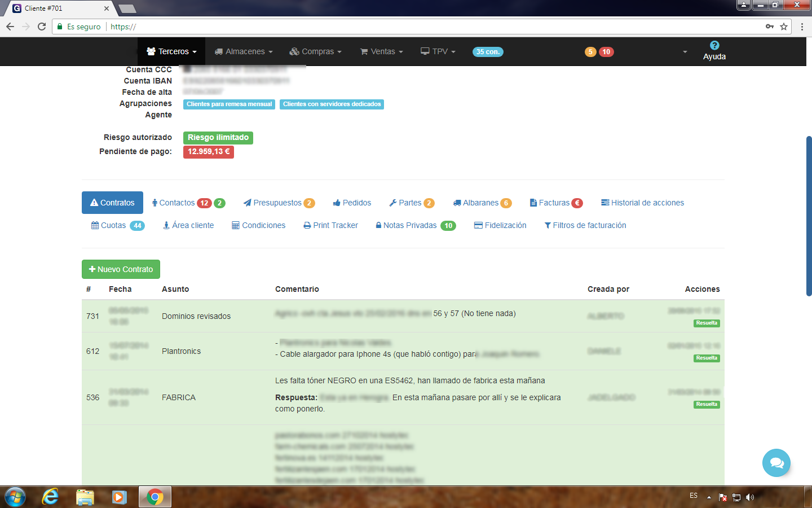Open the Notas Privadas tab
Image resolution: width=812 pixels, height=508 pixels.
(410, 225)
